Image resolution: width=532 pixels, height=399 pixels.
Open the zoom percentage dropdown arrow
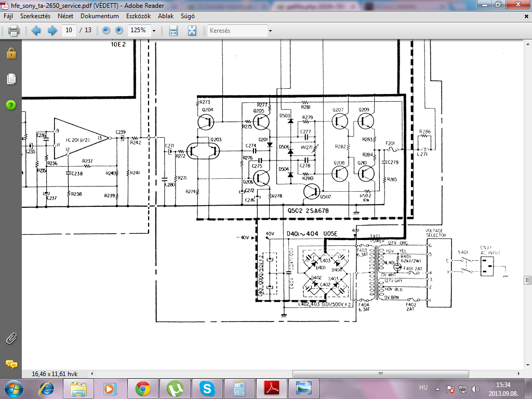click(x=154, y=31)
